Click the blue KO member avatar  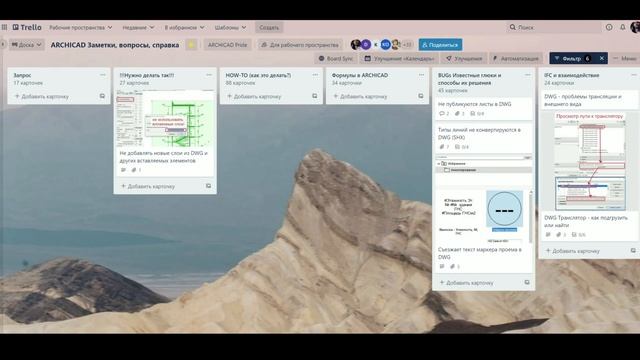pos(385,44)
